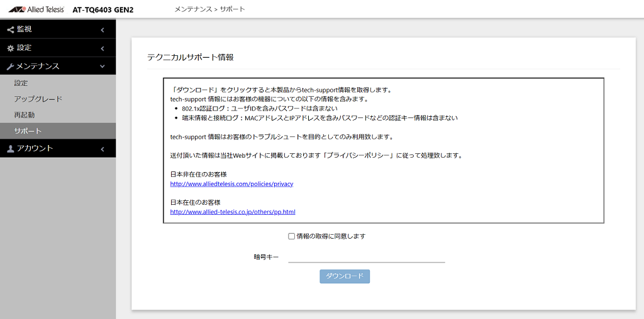Expand the 監視 menu using its chevron
Viewport: 644px width, 319px height.
click(103, 30)
